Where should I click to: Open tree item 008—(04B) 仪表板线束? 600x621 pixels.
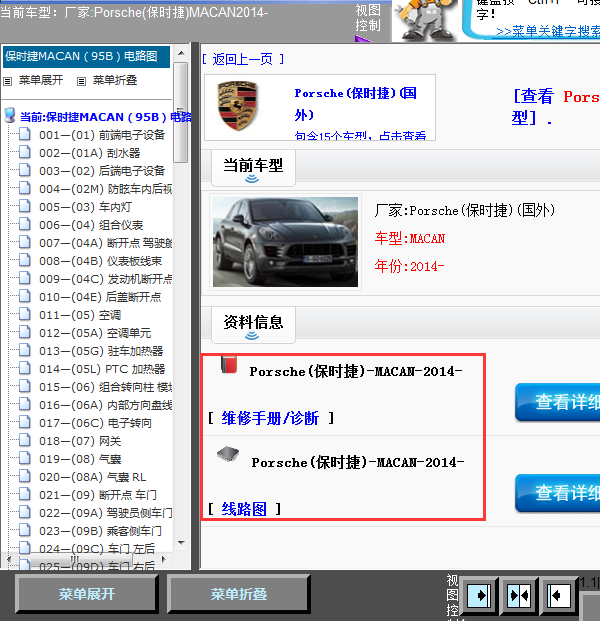point(101,261)
